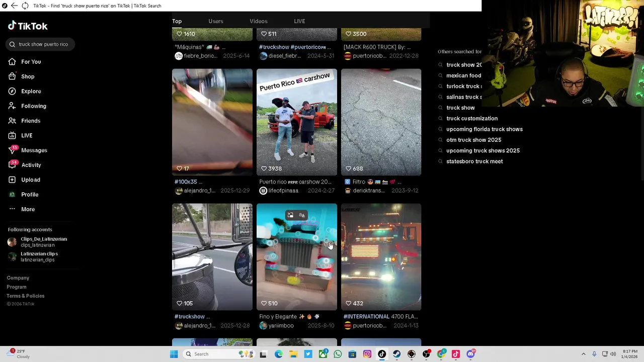This screenshot has height=362, width=644.
Task: Open the weather widget showing 25°F Cloudy
Action: [19, 354]
